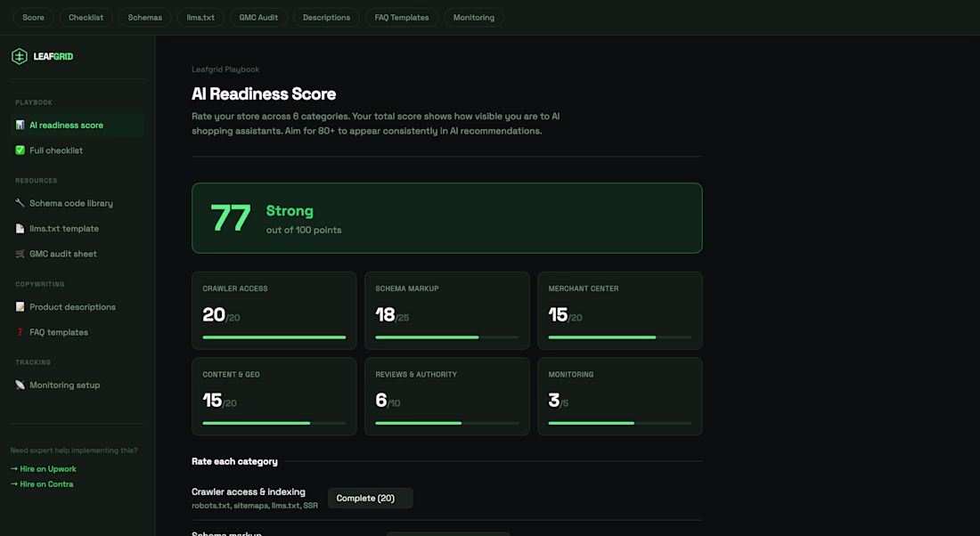The image size is (980, 536).
Task: Open Product descriptions sidebar entry
Action: 78,307
